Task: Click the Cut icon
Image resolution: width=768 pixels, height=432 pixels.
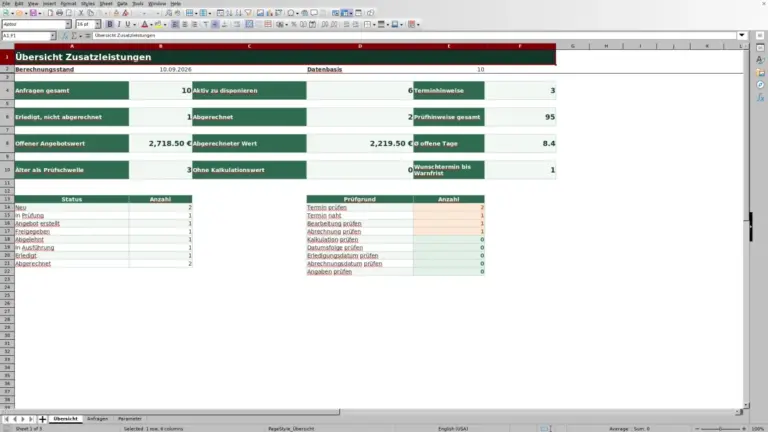Action: tap(81, 13)
